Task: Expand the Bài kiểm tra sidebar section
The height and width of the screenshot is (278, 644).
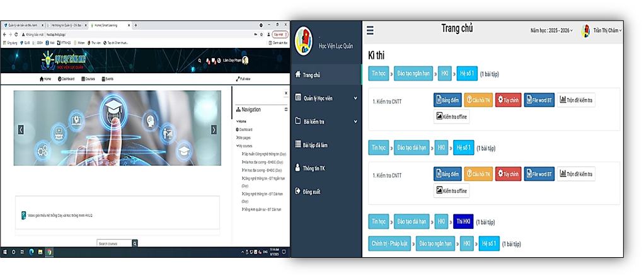Action: pos(326,121)
